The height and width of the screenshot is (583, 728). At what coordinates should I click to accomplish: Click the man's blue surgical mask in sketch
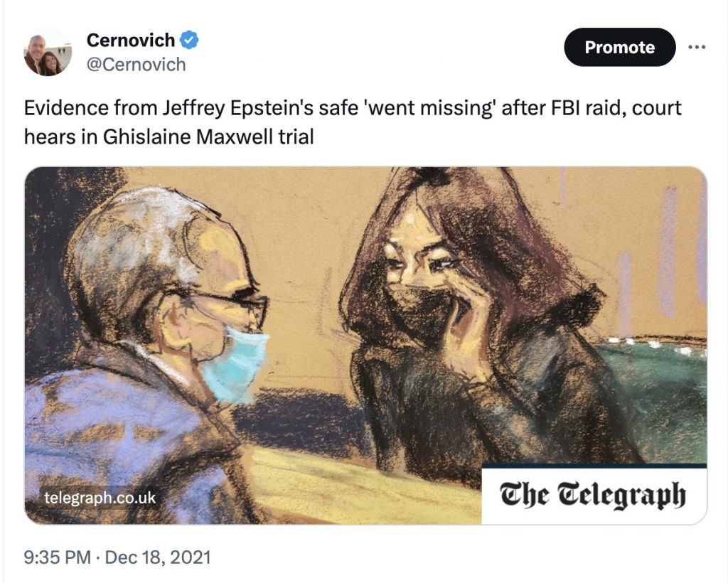point(236,363)
